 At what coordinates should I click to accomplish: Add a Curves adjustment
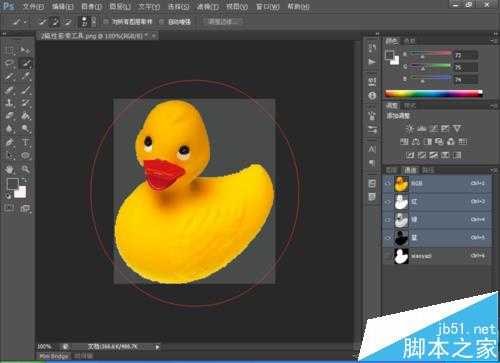pos(433,129)
